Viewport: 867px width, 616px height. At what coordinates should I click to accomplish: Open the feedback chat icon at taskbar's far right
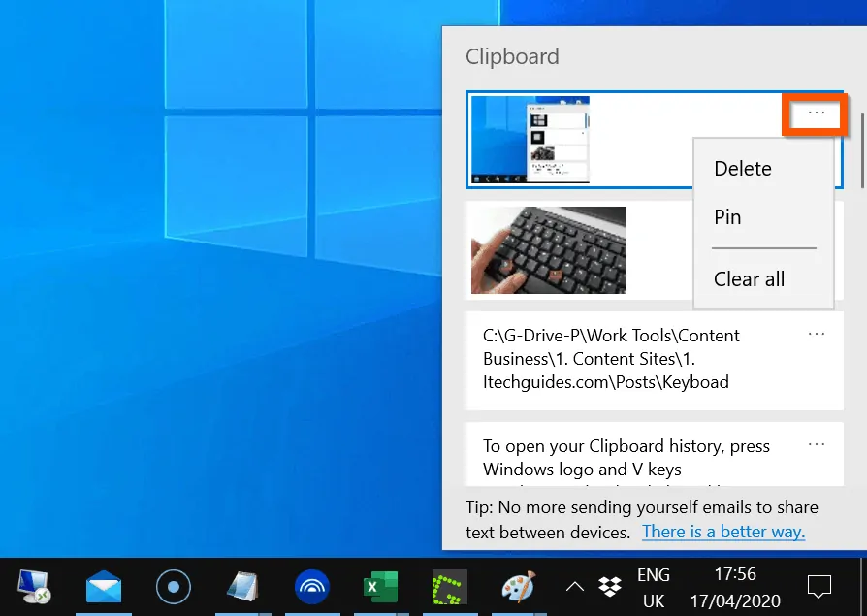pyautogui.click(x=819, y=585)
